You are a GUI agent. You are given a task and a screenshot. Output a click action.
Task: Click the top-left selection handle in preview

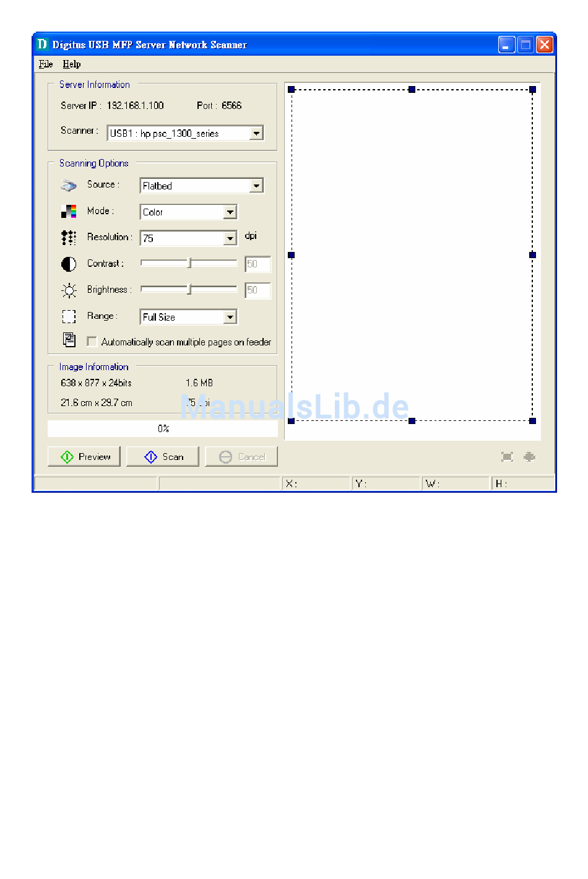292,90
